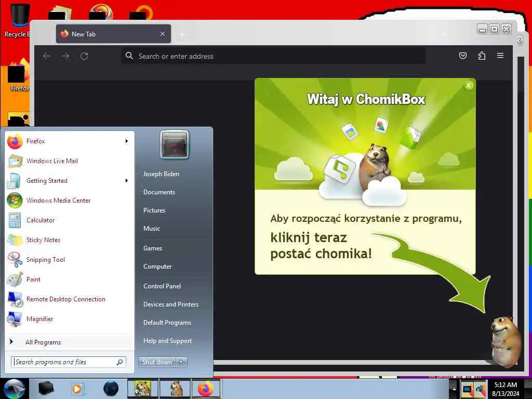532x399 pixels.
Task: Open Joseph Biden user folder
Action: pyautogui.click(x=161, y=174)
